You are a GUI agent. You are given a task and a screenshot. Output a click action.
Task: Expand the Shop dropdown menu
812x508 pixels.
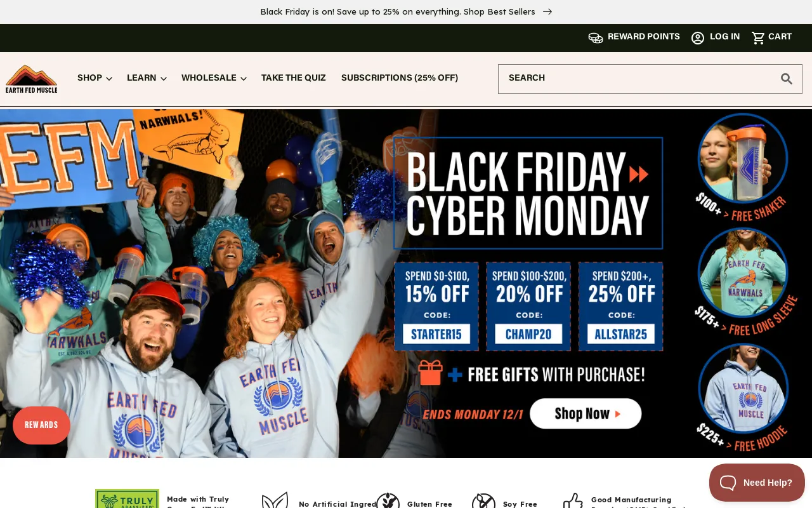[x=95, y=78]
